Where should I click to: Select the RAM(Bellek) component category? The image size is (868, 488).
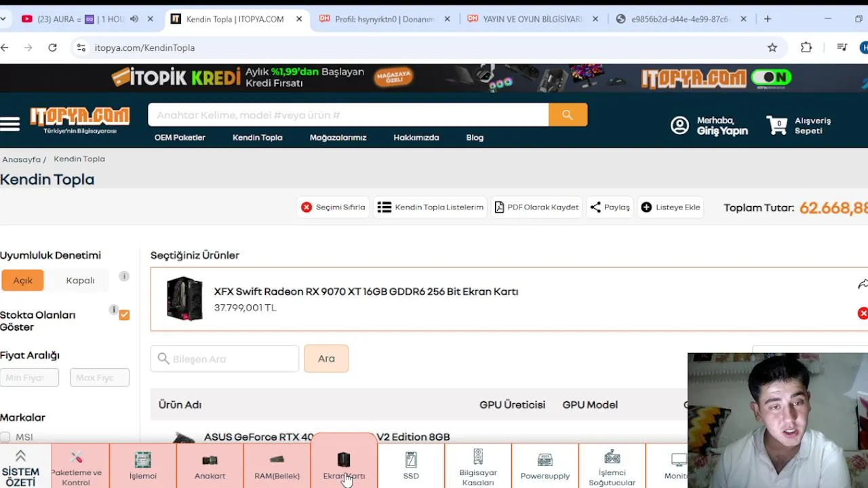point(277,466)
